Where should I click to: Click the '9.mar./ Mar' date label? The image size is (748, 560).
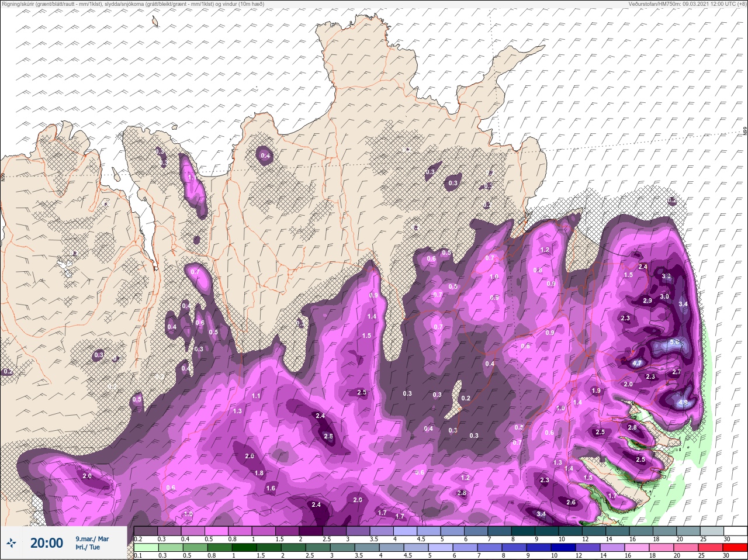[x=92, y=539]
